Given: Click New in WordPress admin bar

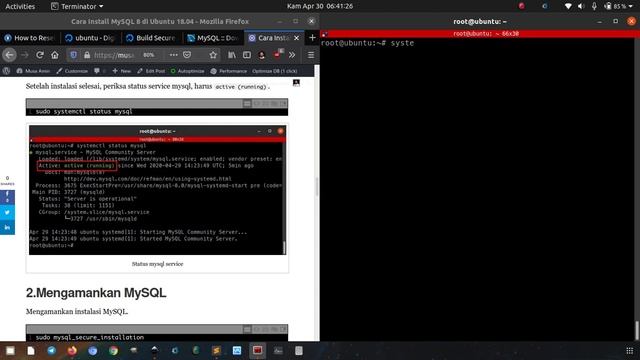Looking at the screenshot, I should point(122,71).
